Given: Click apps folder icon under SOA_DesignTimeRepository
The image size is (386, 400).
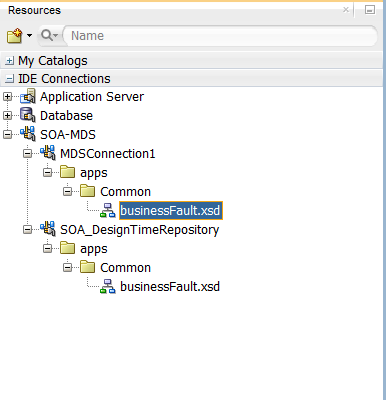Looking at the screenshot, I should coord(67,248).
